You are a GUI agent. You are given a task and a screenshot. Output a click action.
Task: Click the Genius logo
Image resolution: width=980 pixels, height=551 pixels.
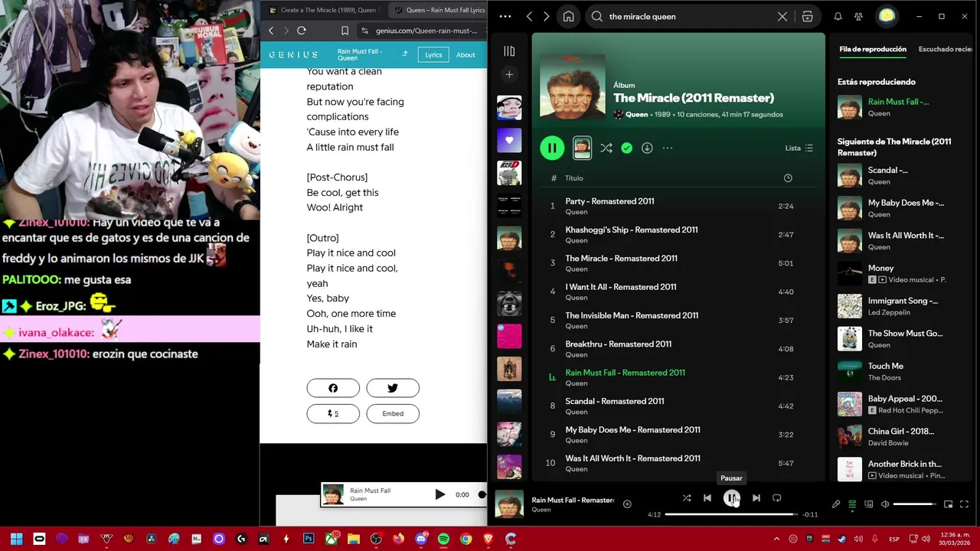point(293,55)
